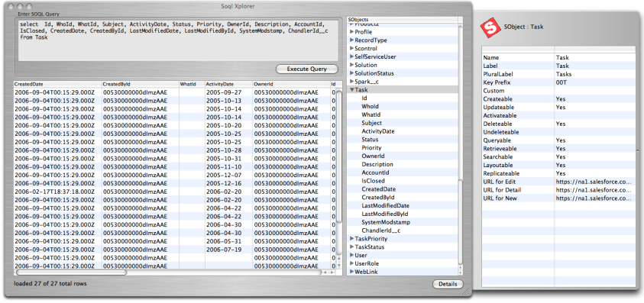Click the URL for New value
The image size is (644, 303).
[594, 198]
